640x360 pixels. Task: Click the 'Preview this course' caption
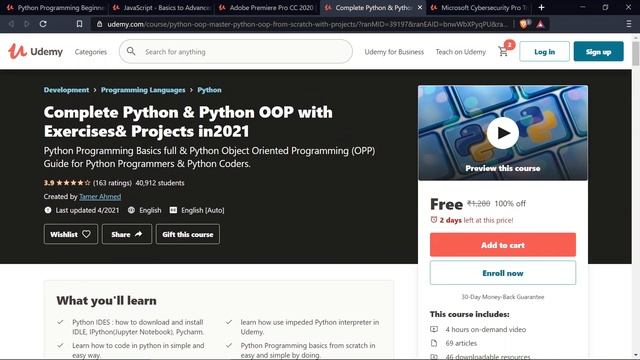point(503,168)
